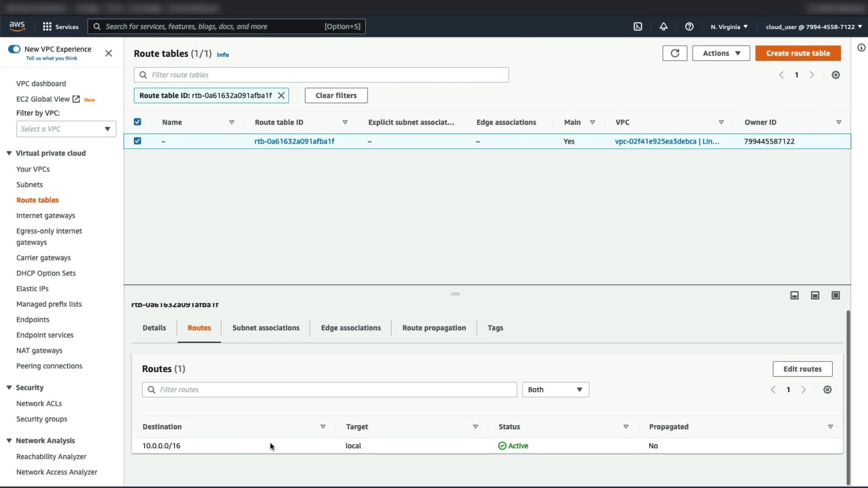This screenshot has width=868, height=488.
Task: Click the Edit routes button
Action: click(x=802, y=369)
